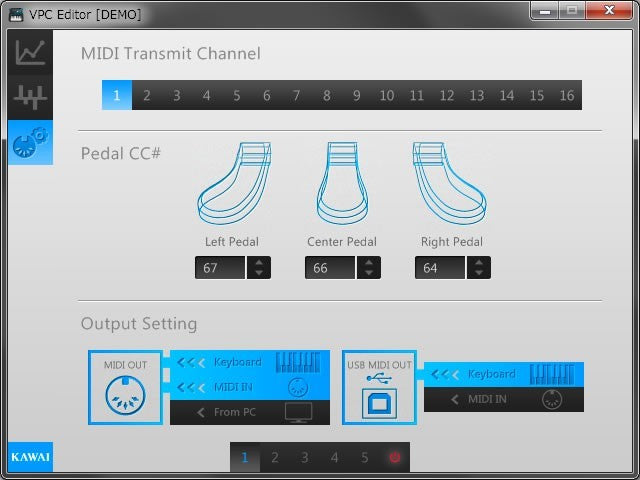Toggle Keyboard routing to MIDI OUT
This screenshot has height=480, width=640.
coord(250,362)
